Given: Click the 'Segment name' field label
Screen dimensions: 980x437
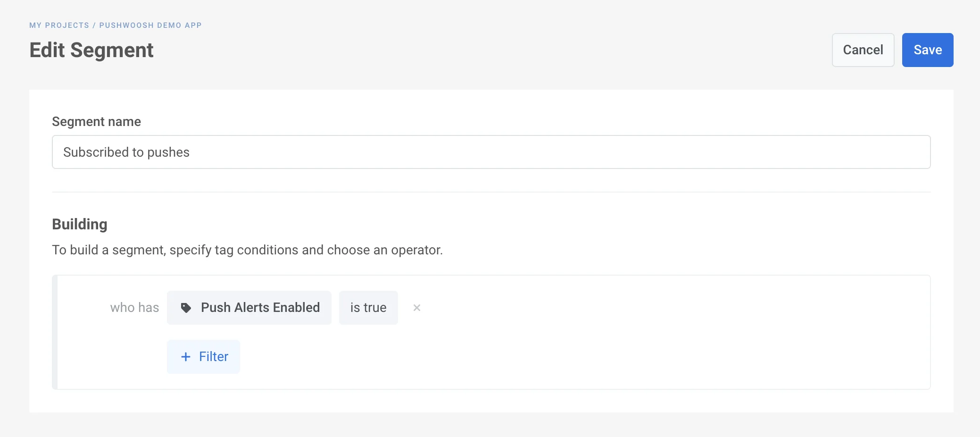Looking at the screenshot, I should pyautogui.click(x=96, y=122).
